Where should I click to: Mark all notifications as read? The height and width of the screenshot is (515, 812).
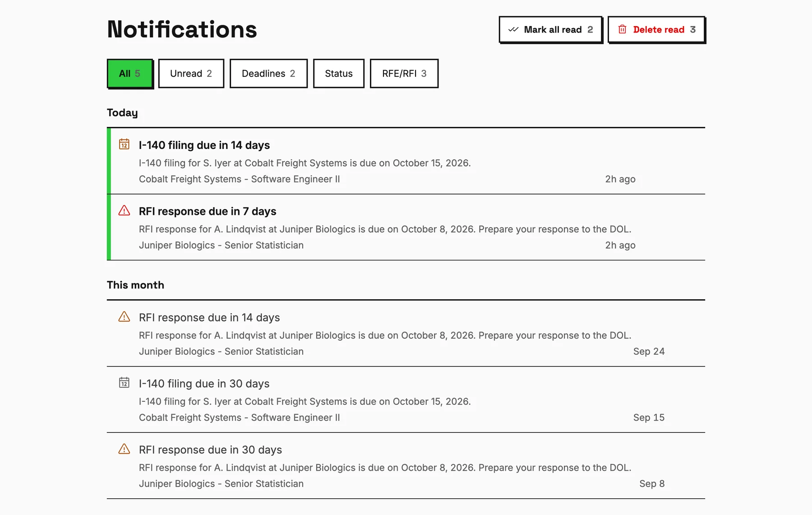pos(550,30)
